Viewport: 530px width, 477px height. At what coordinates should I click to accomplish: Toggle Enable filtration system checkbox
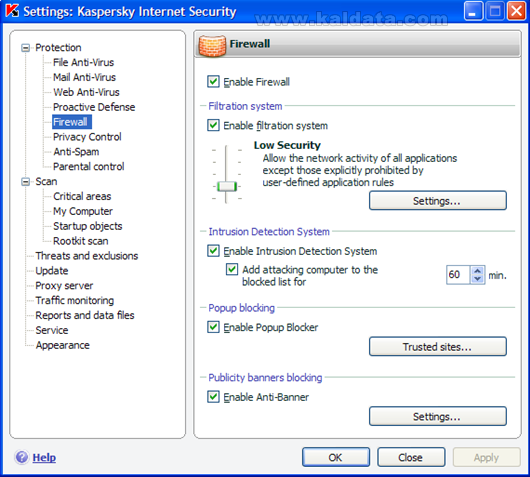pos(213,125)
